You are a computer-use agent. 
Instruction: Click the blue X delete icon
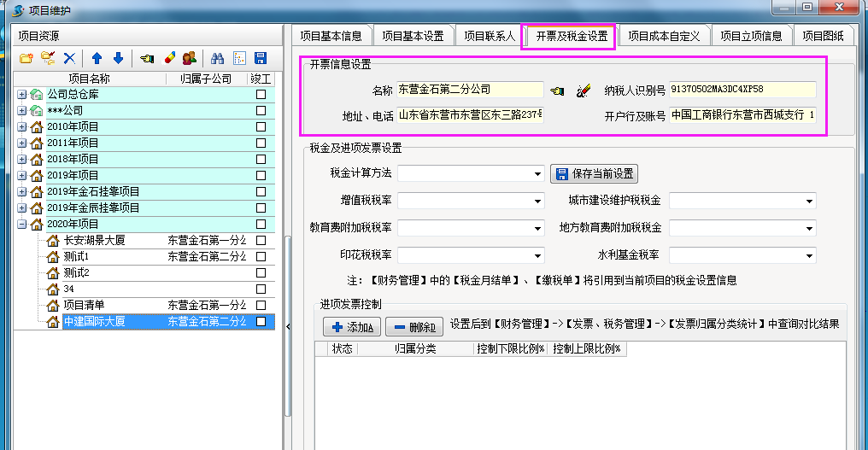69,58
